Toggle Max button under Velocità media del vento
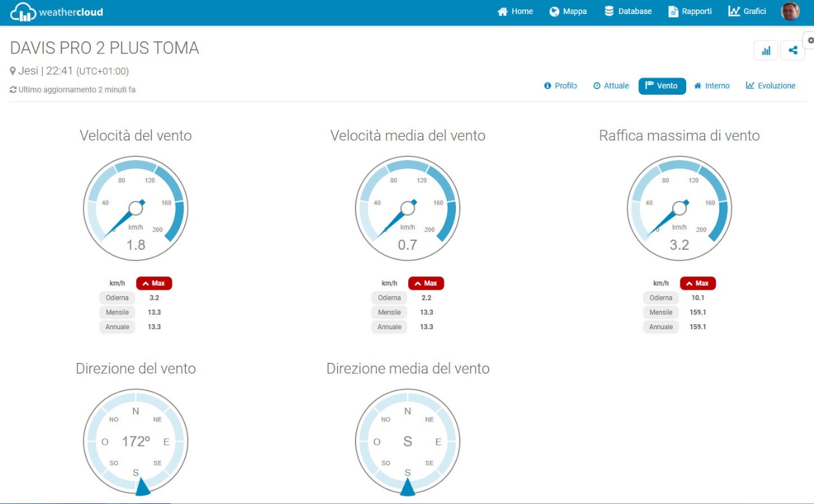The height and width of the screenshot is (504, 814). tap(426, 283)
